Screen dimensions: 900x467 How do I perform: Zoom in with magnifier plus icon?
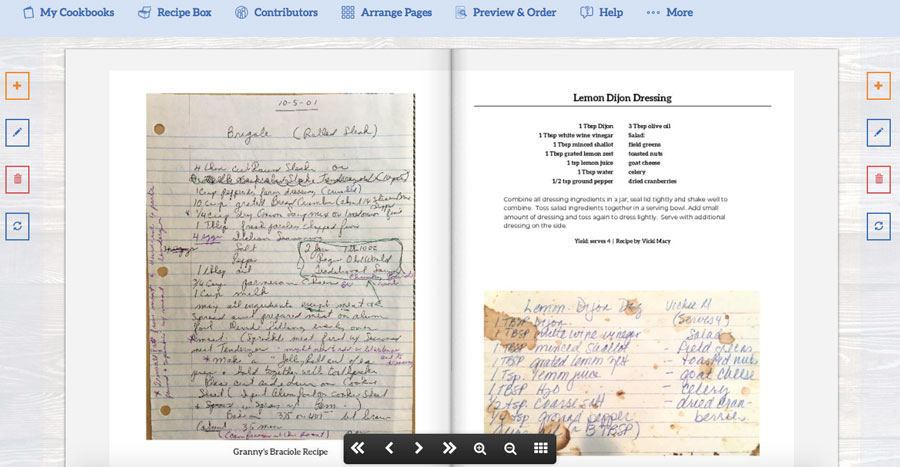click(480, 449)
